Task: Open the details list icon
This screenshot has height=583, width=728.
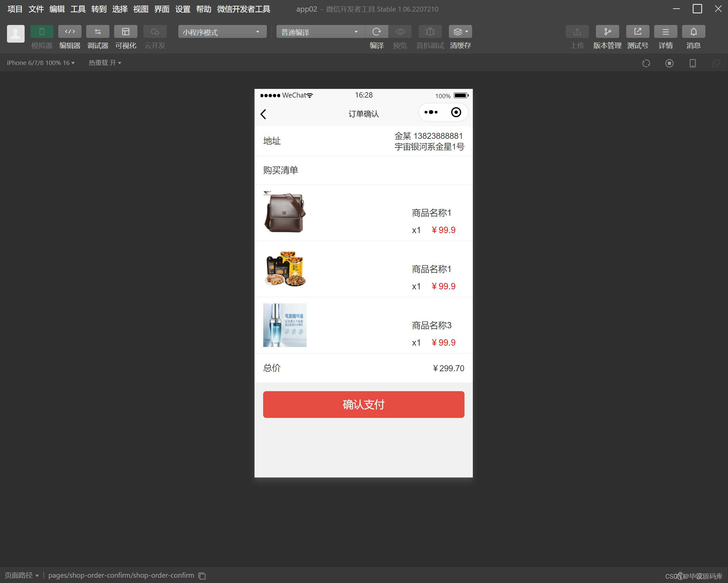Action: [665, 31]
